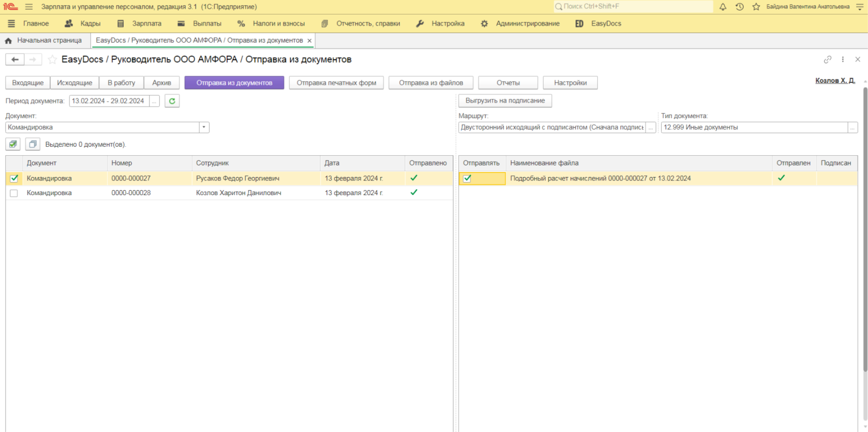The height and width of the screenshot is (432, 868).
Task: Click the Документ field with Командировка
Action: [103, 127]
